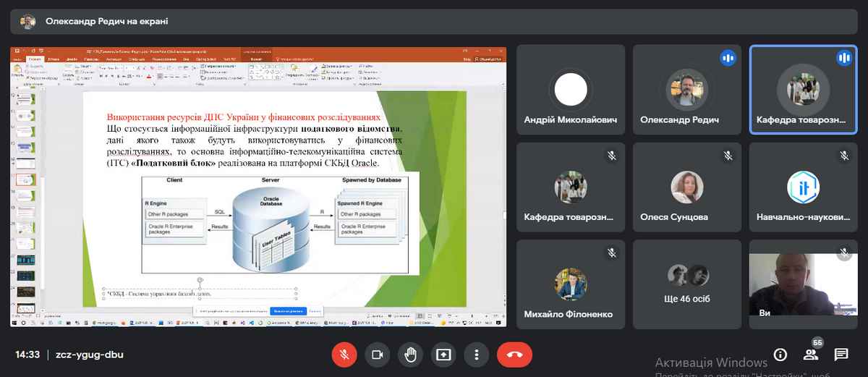This screenshot has width=868, height=377.
Task: Open the meeting details info icon
Action: (780, 355)
